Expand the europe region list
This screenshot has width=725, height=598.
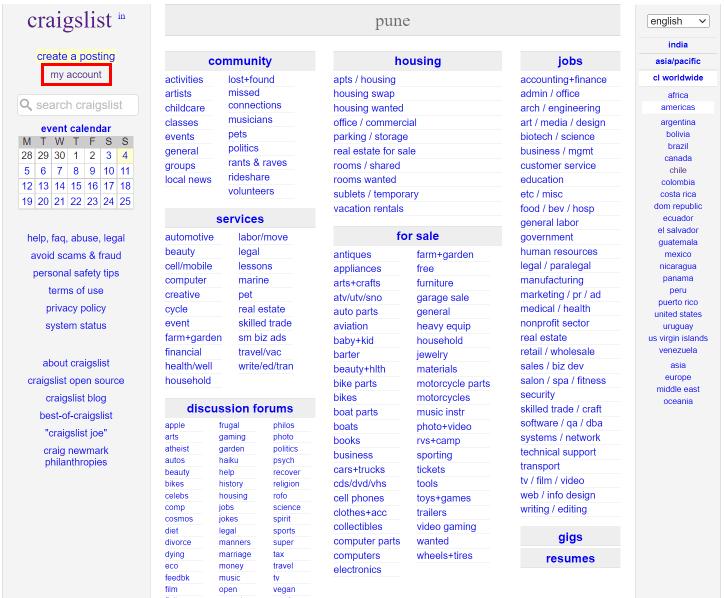pos(678,377)
